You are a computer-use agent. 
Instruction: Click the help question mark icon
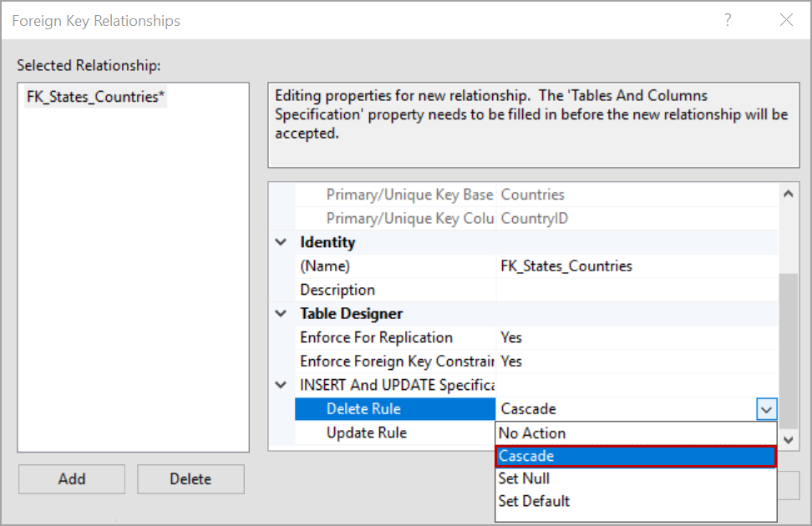pyautogui.click(x=728, y=20)
